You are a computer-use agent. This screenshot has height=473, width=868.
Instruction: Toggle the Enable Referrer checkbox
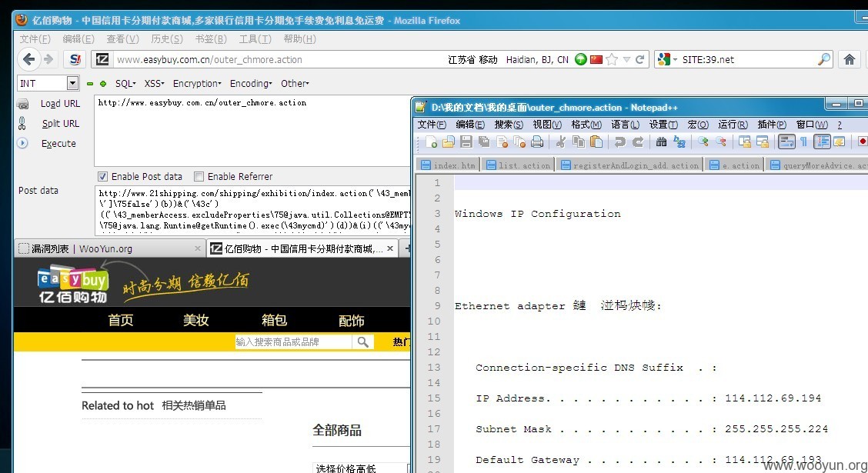(x=199, y=176)
